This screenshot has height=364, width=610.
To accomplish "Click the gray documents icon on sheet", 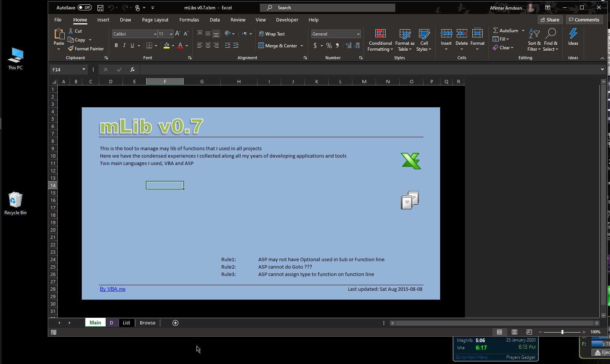I will click(410, 200).
